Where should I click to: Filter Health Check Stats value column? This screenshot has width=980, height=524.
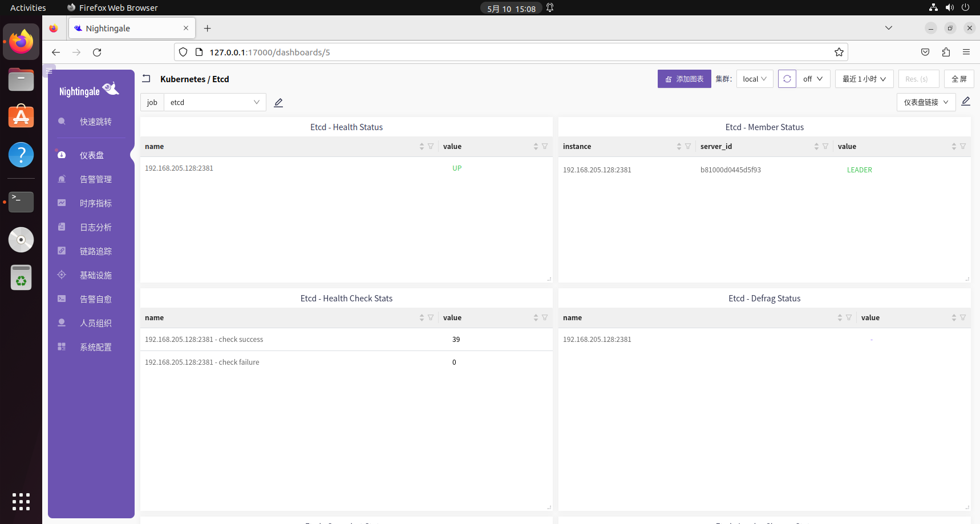(x=545, y=318)
